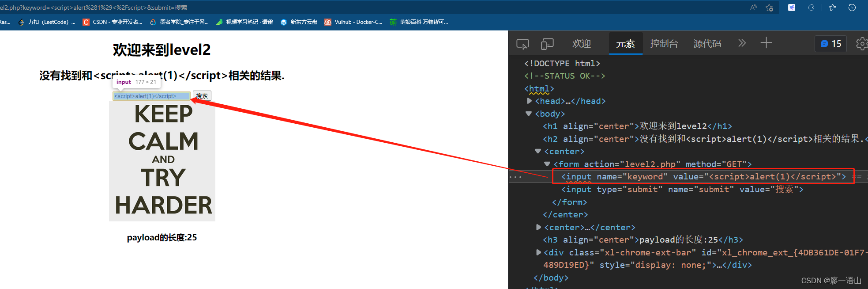The width and height of the screenshot is (868, 289).
Task: Select the h3 payload的长度 DOM line
Action: point(643,240)
